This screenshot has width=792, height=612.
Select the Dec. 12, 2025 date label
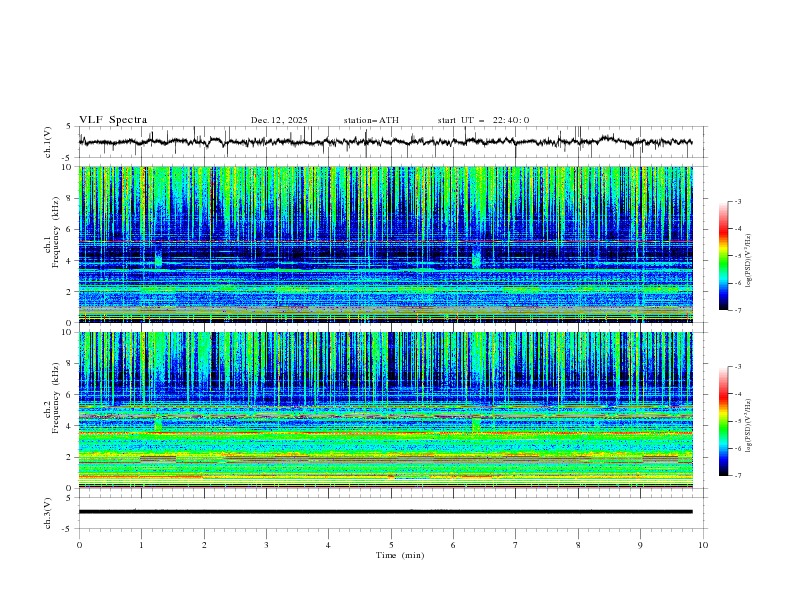coord(279,120)
